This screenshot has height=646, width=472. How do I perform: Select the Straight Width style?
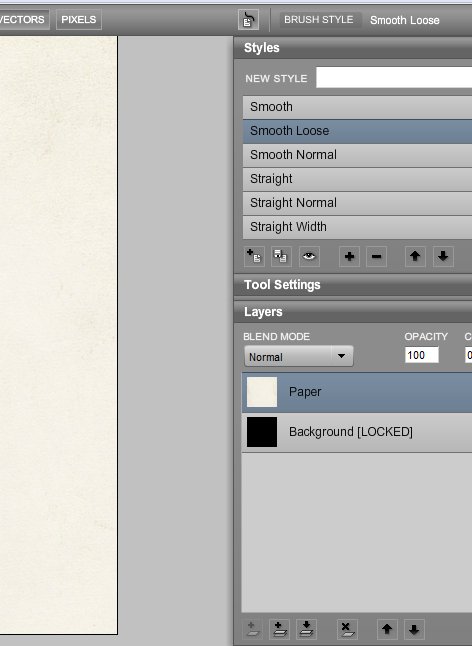(x=358, y=227)
